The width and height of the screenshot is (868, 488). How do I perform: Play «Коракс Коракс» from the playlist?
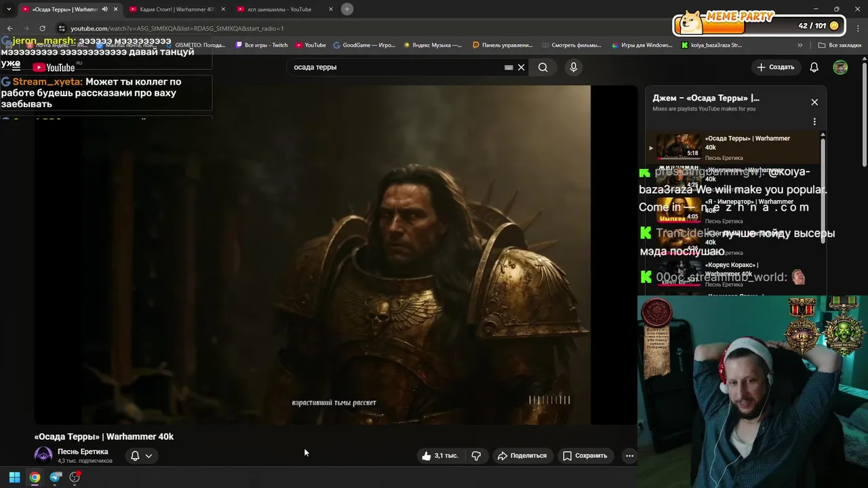pos(734,274)
